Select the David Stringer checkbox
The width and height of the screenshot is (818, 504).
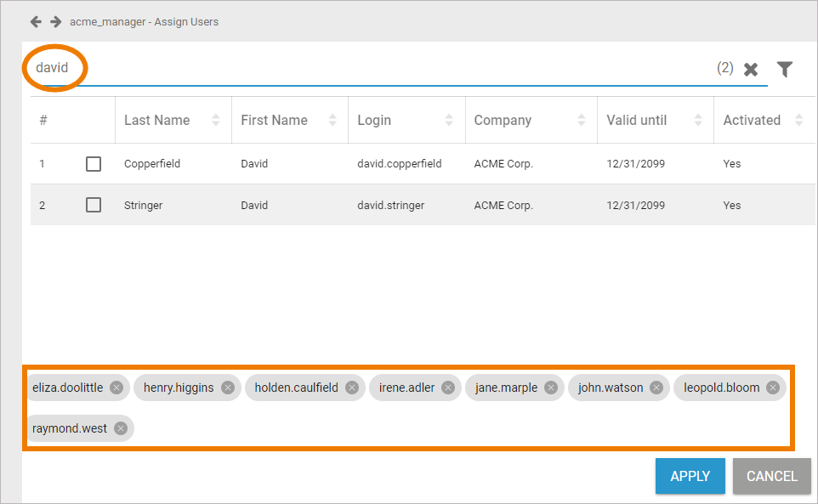pos(94,205)
